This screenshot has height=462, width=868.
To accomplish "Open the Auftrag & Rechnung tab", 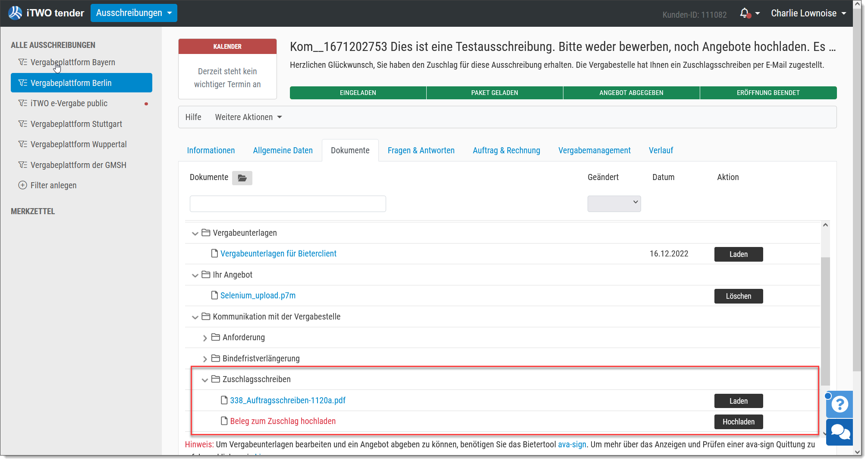I will (x=506, y=150).
